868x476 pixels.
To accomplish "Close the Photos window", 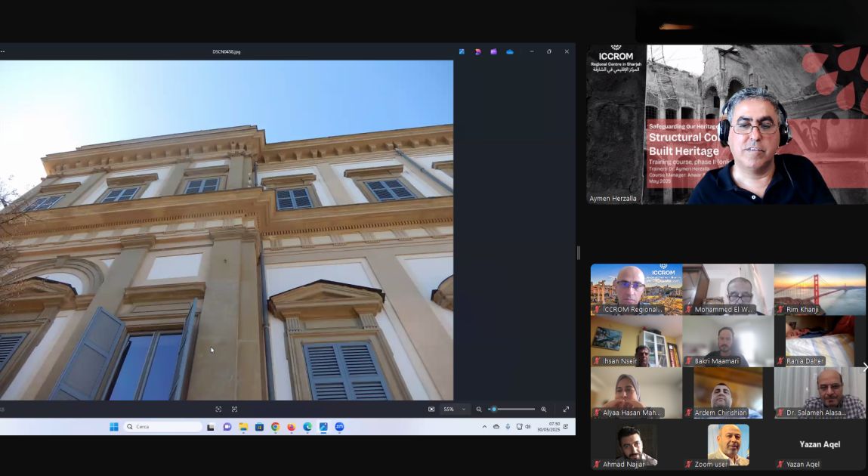I will click(x=567, y=51).
